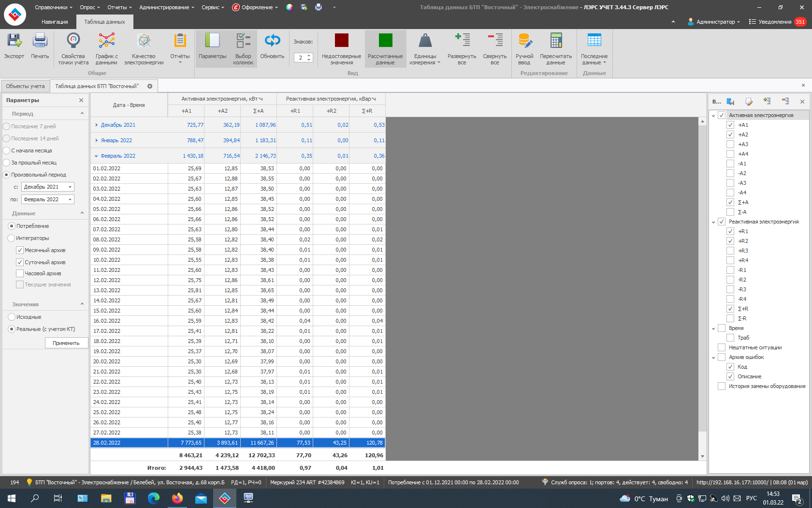Uncheck the Месячный архив checkbox
Screen dimensions: 812x508
pos(20,250)
